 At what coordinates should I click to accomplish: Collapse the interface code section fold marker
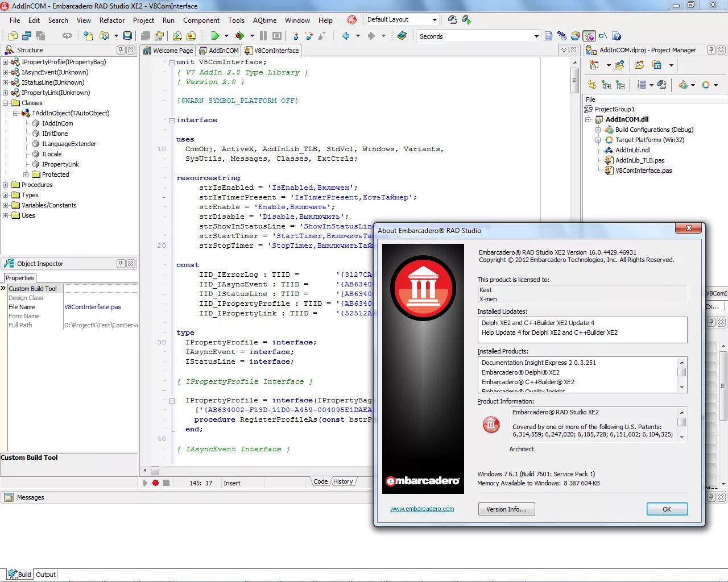click(172, 120)
